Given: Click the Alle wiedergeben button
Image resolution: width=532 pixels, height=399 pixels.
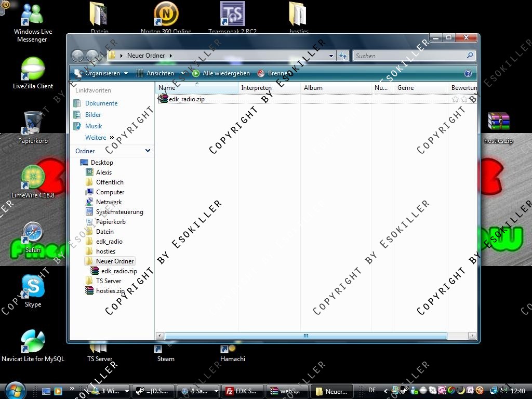Looking at the screenshot, I should pos(221,73).
